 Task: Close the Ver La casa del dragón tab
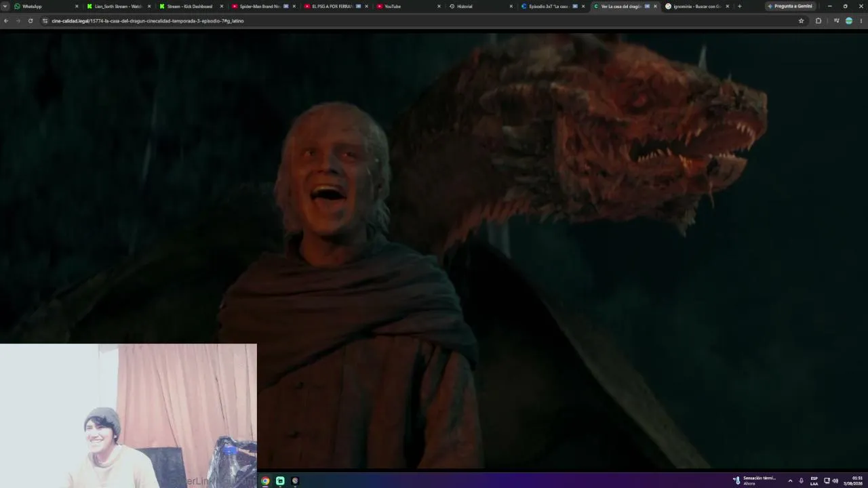(x=655, y=6)
